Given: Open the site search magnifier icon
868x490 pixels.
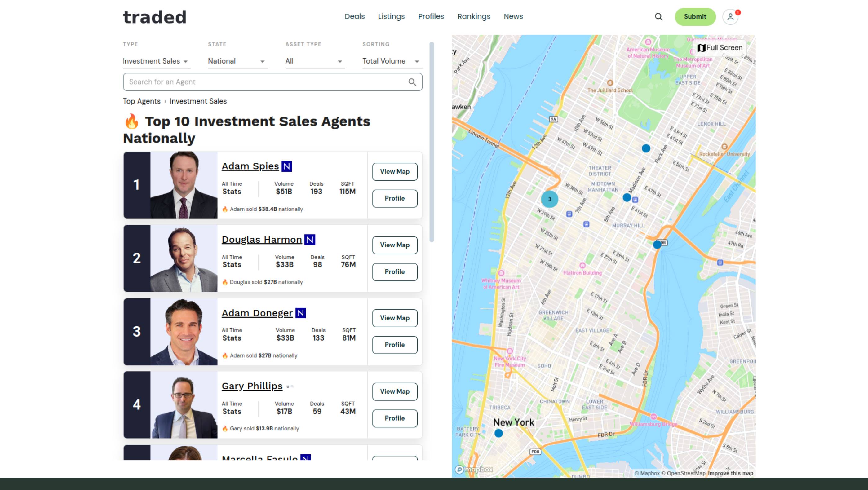Looking at the screenshot, I should (x=658, y=16).
